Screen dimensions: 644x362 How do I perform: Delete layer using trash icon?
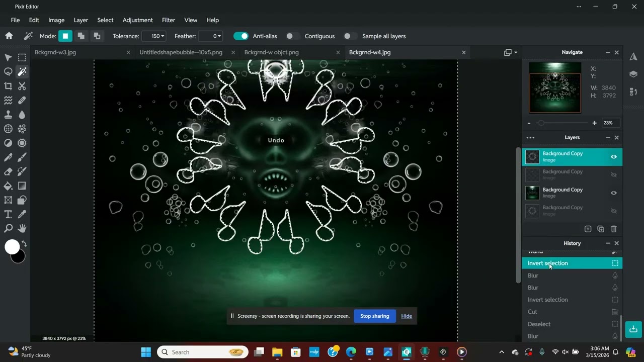(613, 229)
